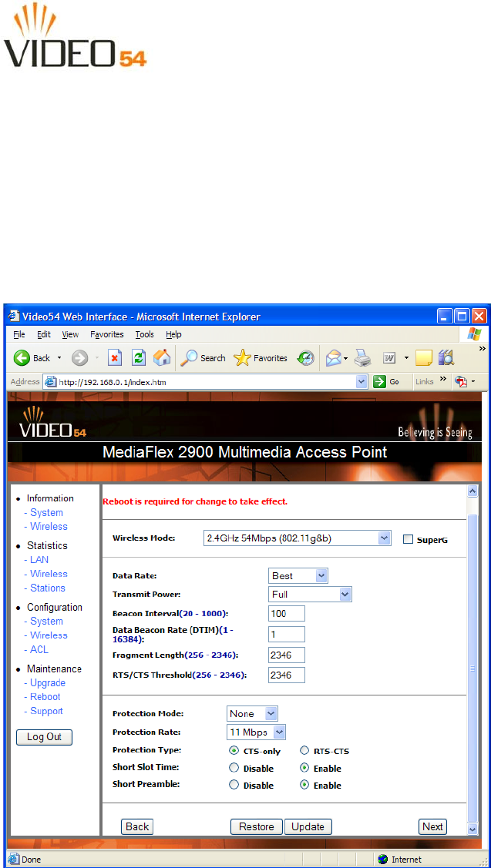Screen dimensions: 491x868
Task: Open the Favorites menu
Action: [107, 334]
